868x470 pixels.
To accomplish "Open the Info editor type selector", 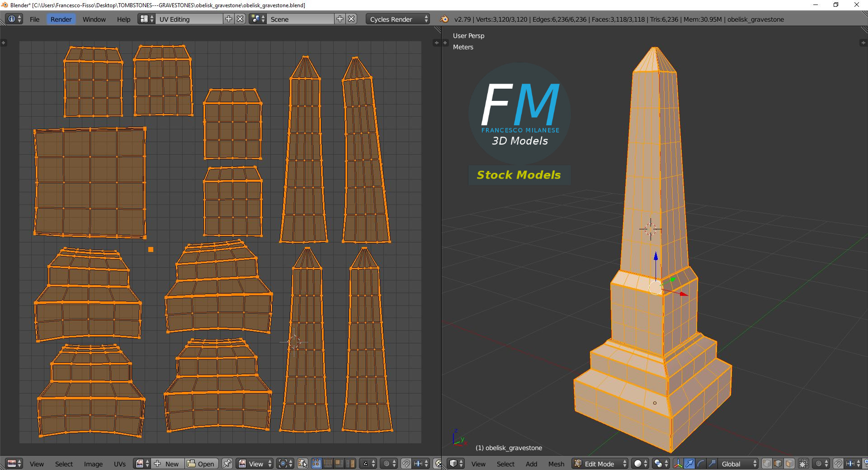I will coord(14,19).
